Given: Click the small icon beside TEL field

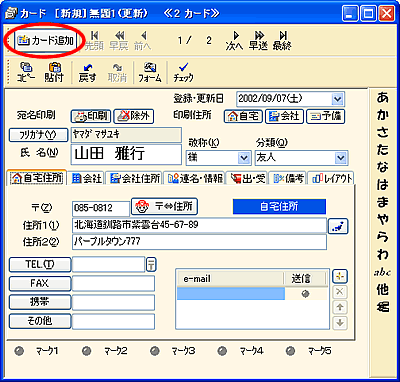Looking at the screenshot, I should click(151, 265).
